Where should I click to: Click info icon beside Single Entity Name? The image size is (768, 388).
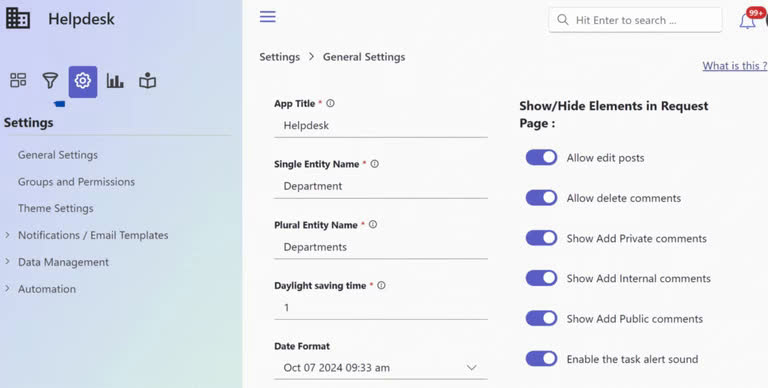[x=375, y=164]
